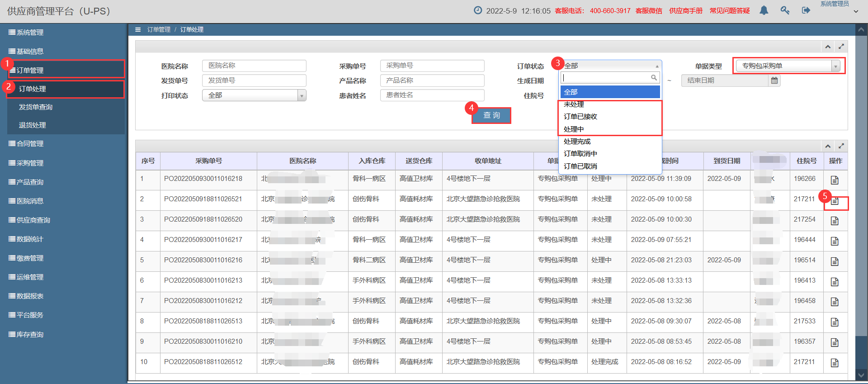Viewport: 868px width, 384px height.
Task: Click the key password icon
Action: click(x=785, y=10)
